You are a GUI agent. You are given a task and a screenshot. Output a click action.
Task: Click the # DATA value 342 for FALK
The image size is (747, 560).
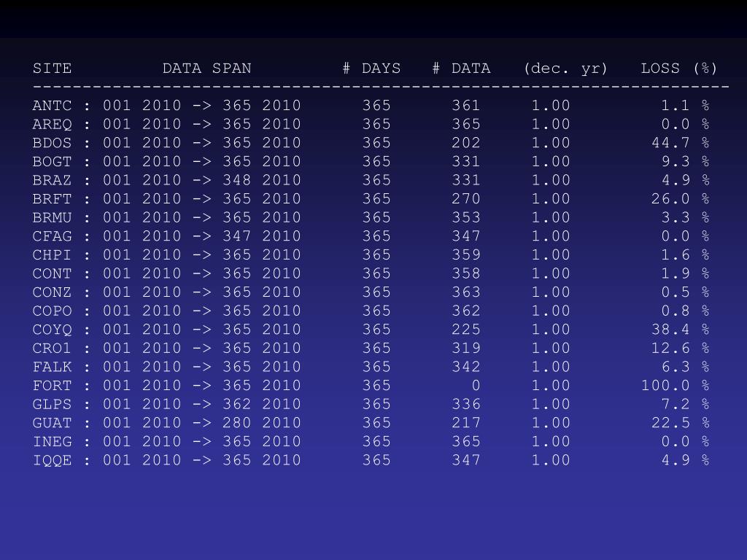(x=466, y=367)
